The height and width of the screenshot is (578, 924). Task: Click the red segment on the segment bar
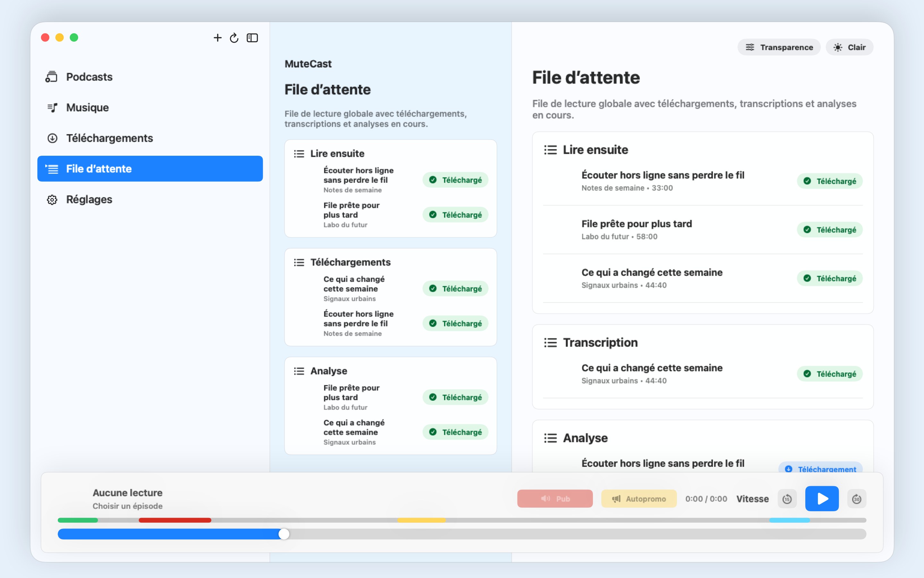coord(175,520)
